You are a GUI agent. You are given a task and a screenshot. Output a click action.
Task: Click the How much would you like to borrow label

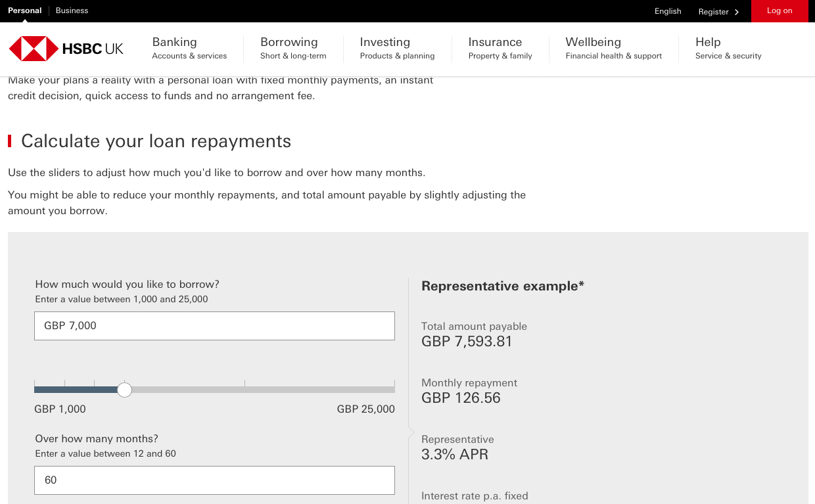point(127,285)
